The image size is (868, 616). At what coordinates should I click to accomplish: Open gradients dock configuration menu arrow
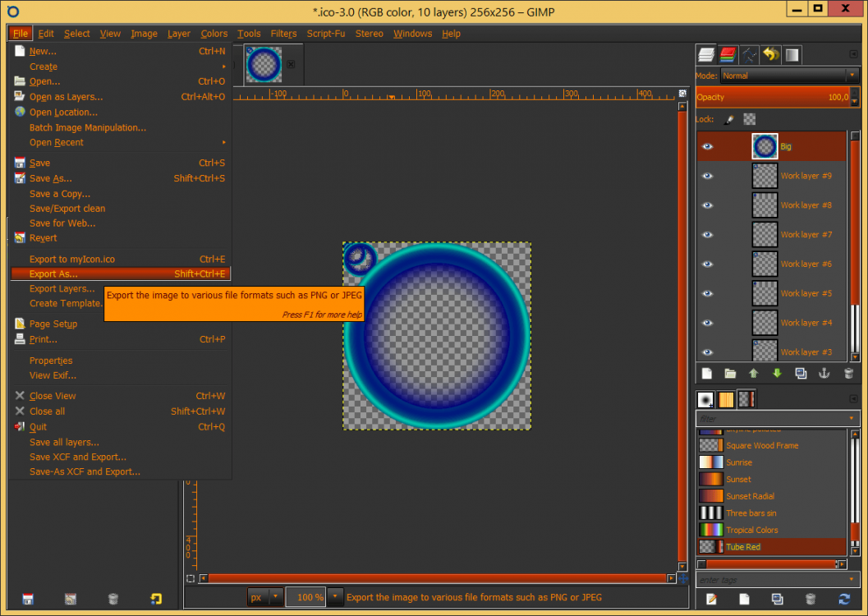[853, 399]
